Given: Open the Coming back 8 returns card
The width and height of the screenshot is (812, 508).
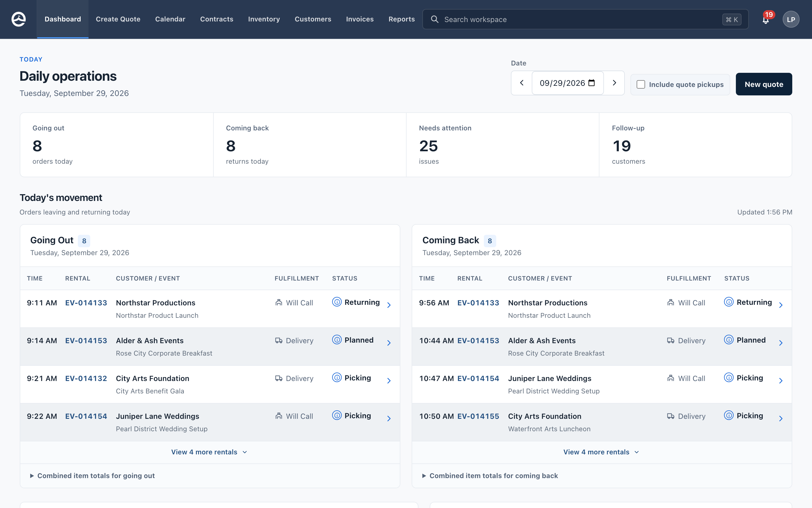Looking at the screenshot, I should [310, 145].
